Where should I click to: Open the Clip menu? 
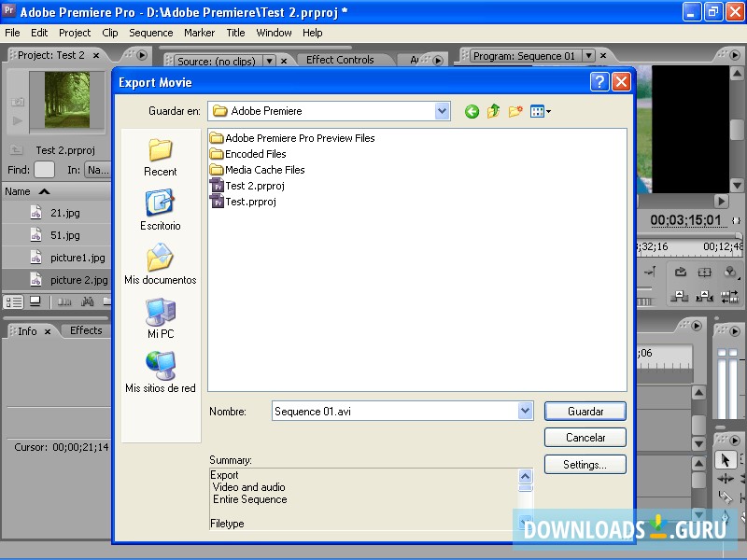pyautogui.click(x=110, y=33)
